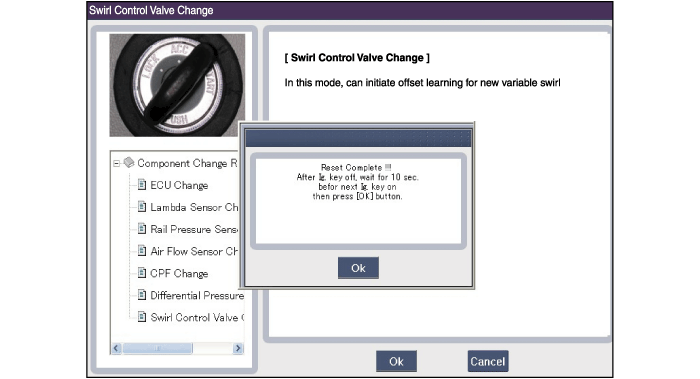Viewport: 700px width, 379px height.
Task: Collapse the Component Change tree node
Action: 117,163
